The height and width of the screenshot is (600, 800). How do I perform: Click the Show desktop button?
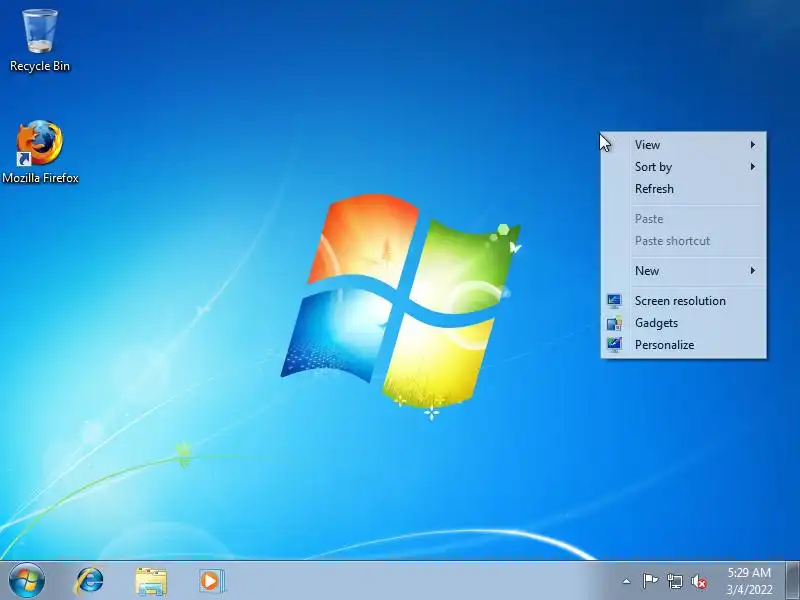[x=792, y=581]
